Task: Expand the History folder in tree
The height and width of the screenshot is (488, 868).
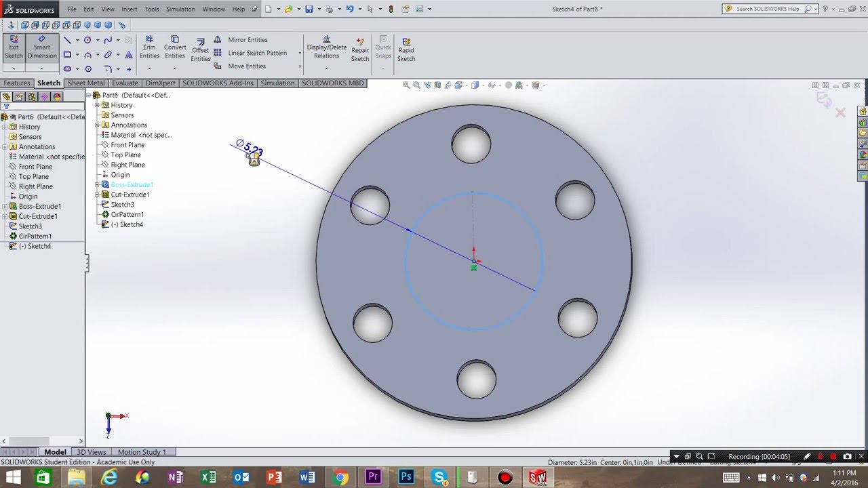Action: tap(5, 127)
